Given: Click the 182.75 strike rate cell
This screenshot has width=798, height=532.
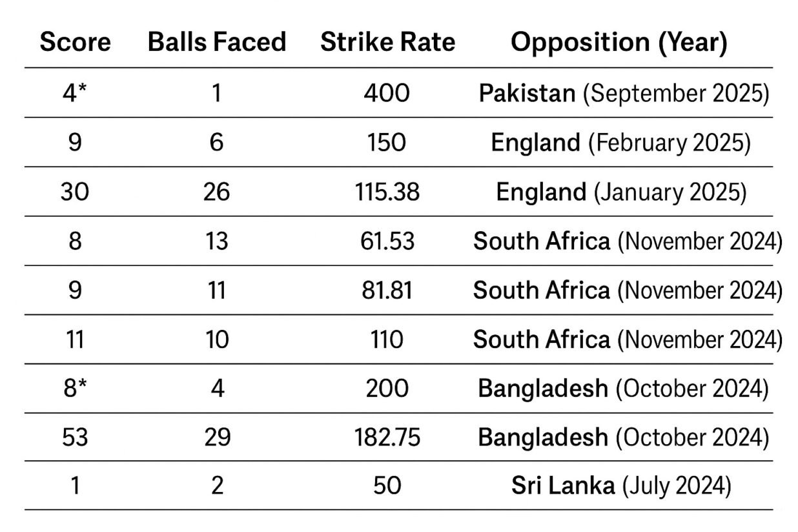Looking at the screenshot, I should pos(387,437).
